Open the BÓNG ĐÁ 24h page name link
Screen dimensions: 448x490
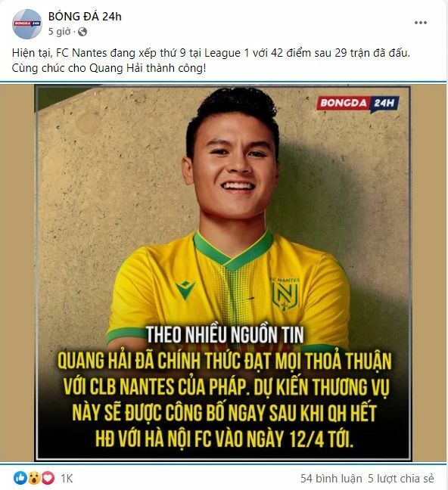(x=85, y=17)
